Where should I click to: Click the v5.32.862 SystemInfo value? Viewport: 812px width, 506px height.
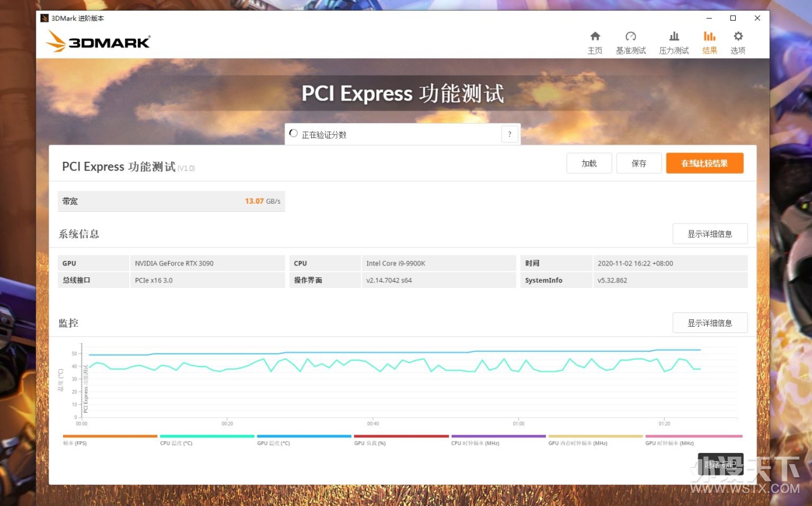click(x=612, y=280)
